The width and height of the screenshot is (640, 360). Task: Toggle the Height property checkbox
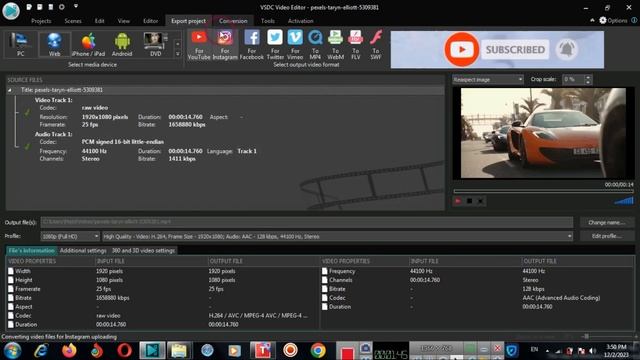pyautogui.click(x=11, y=280)
